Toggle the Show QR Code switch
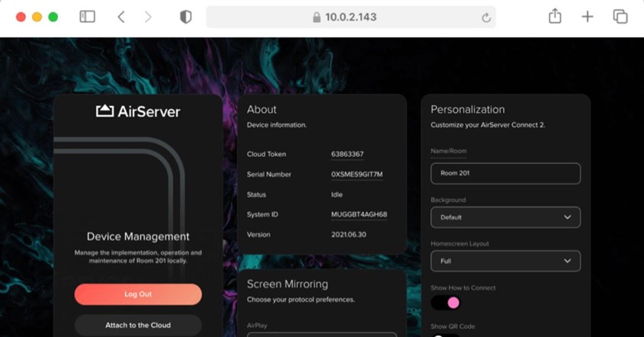The image size is (644, 337). point(446,335)
